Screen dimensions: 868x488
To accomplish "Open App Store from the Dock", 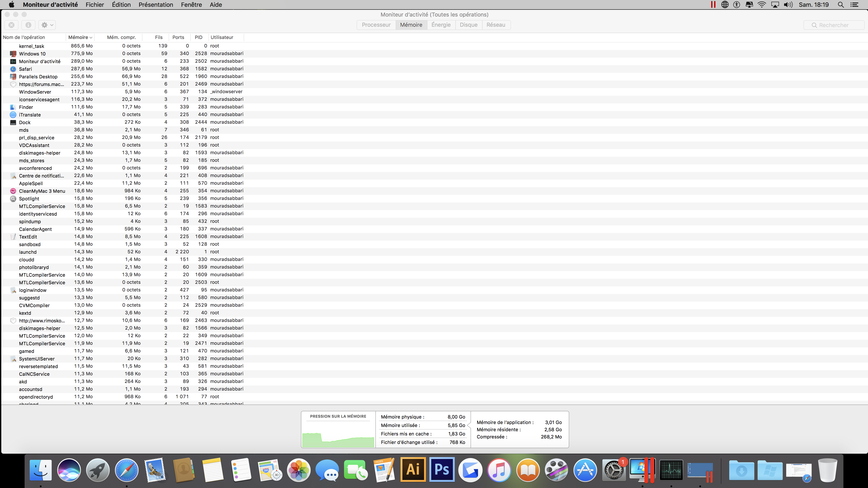I will (x=585, y=470).
